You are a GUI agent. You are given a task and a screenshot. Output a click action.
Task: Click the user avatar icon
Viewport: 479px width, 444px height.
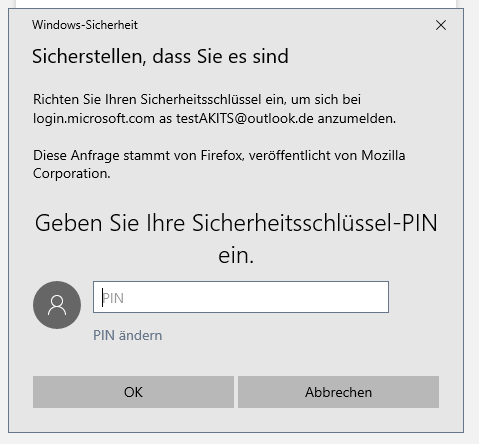[x=57, y=305]
